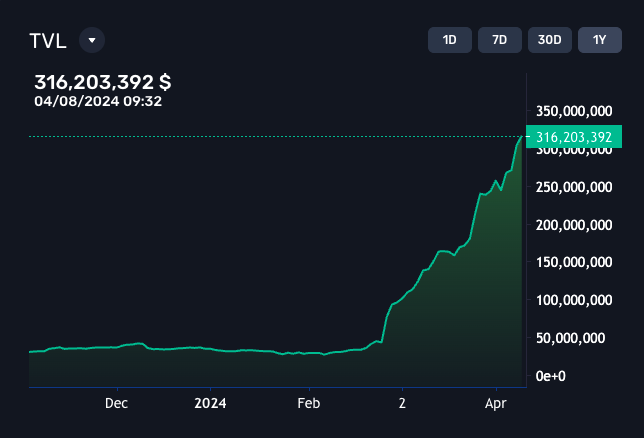The image size is (644, 438).
Task: Click the 250,000,000 y-axis label
Action: pos(574,187)
